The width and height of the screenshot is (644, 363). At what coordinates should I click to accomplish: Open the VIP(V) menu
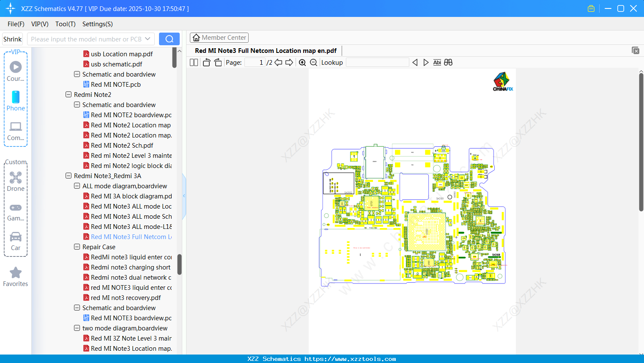point(40,24)
